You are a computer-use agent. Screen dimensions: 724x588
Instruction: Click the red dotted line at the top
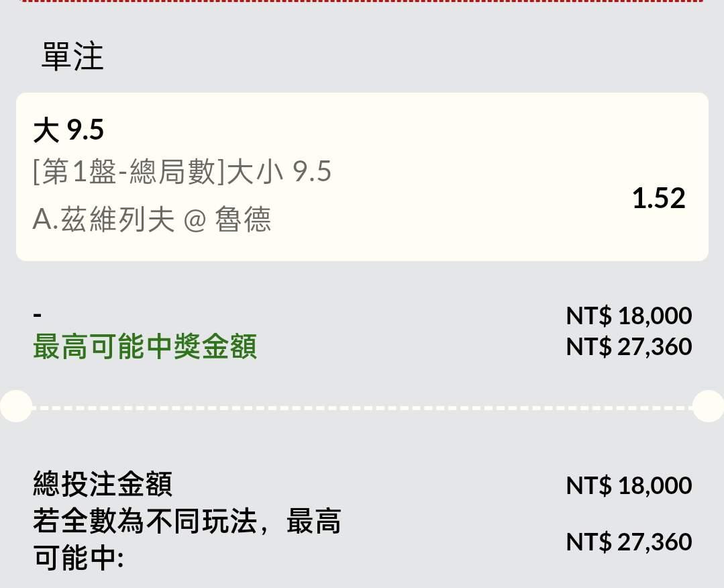pos(362,2)
